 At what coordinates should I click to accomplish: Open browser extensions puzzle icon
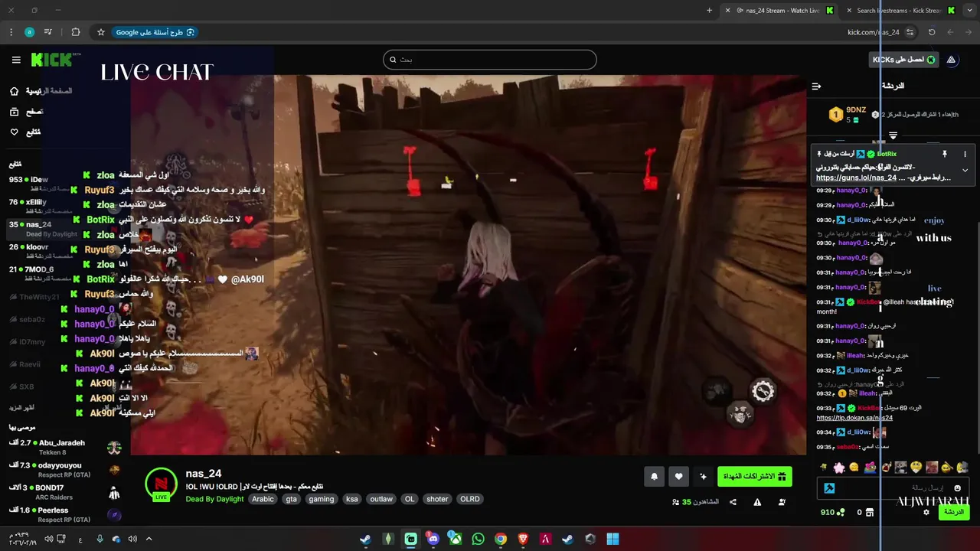pyautogui.click(x=75, y=32)
